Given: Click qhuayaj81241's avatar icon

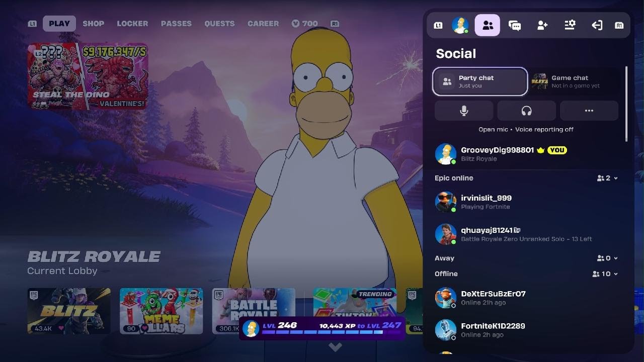Looking at the screenshot, I should 445,234.
